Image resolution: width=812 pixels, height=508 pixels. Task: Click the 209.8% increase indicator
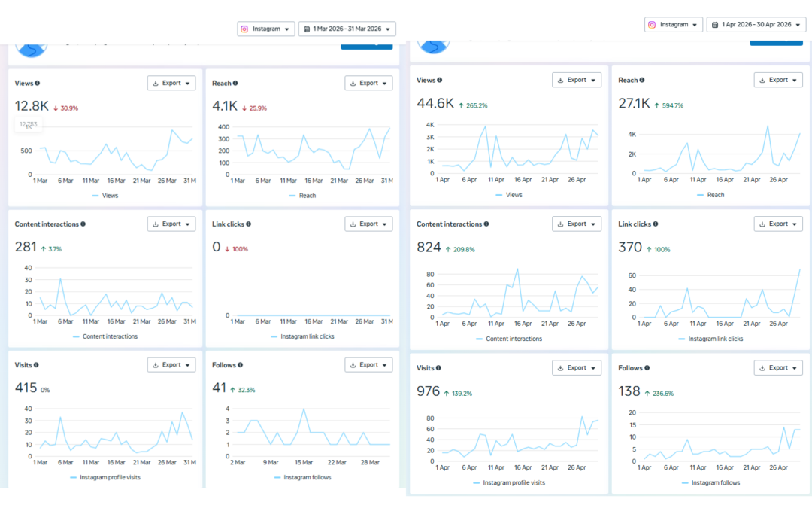(x=460, y=249)
